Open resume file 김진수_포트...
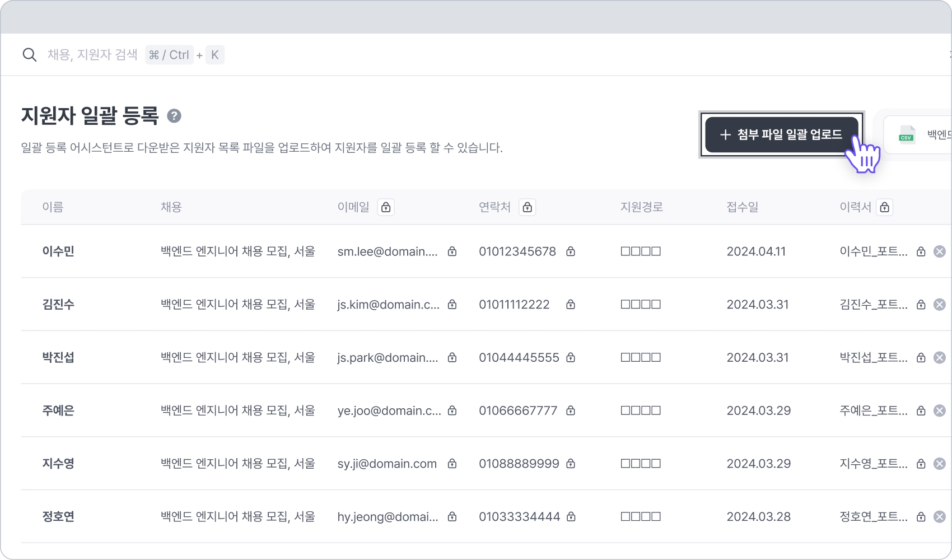 874,305
